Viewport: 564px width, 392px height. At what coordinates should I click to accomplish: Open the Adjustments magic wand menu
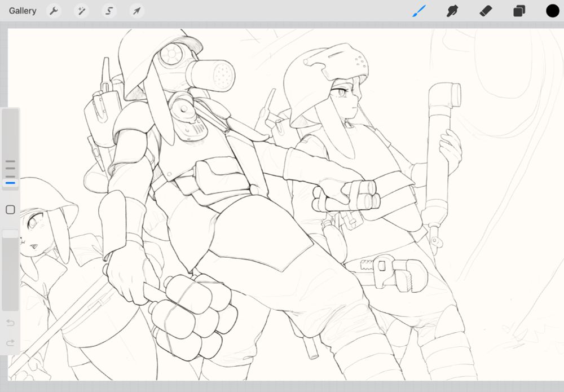tap(81, 11)
